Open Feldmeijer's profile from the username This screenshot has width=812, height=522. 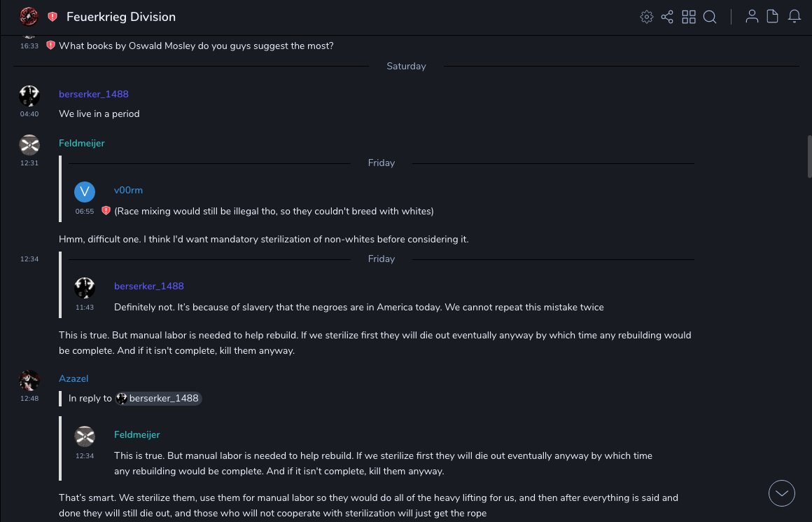pyautogui.click(x=81, y=143)
